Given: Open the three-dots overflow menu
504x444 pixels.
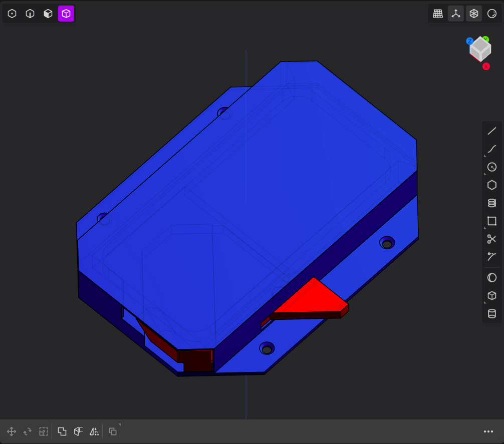Looking at the screenshot, I should (488, 431).
